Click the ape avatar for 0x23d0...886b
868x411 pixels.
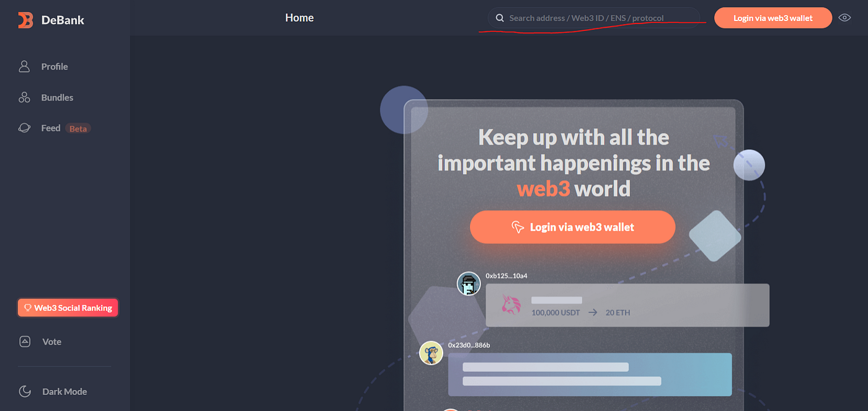(x=432, y=353)
